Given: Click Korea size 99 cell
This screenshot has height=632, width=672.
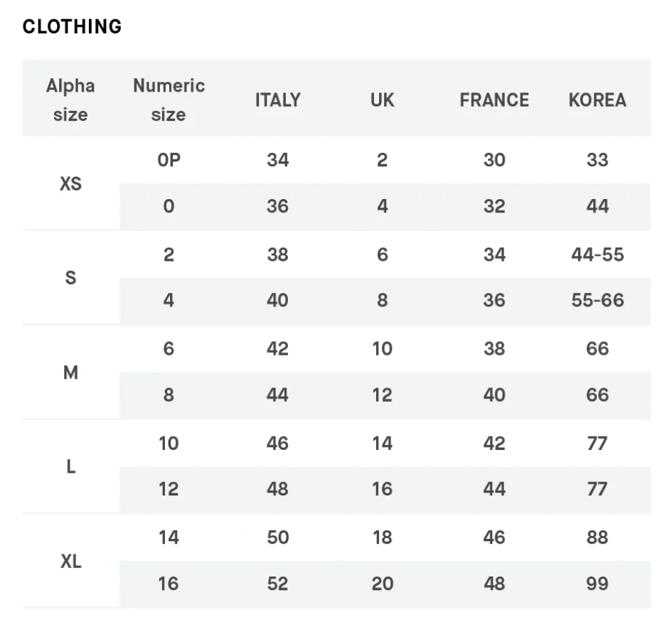Looking at the screenshot, I should [597, 584].
